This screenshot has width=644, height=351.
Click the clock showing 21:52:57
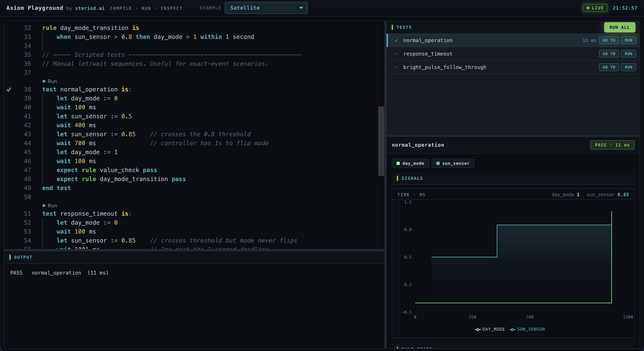pyautogui.click(x=625, y=8)
